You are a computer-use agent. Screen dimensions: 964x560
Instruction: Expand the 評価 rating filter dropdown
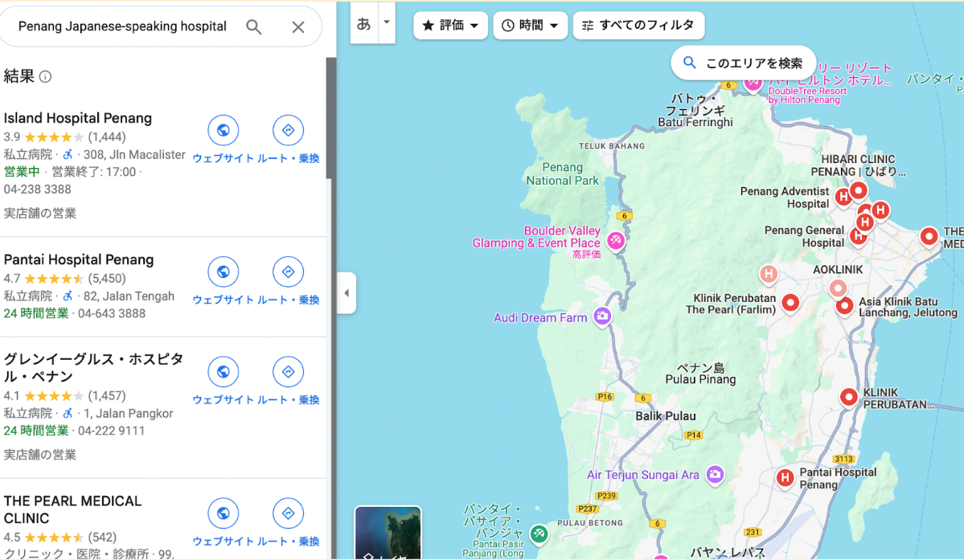pyautogui.click(x=450, y=26)
